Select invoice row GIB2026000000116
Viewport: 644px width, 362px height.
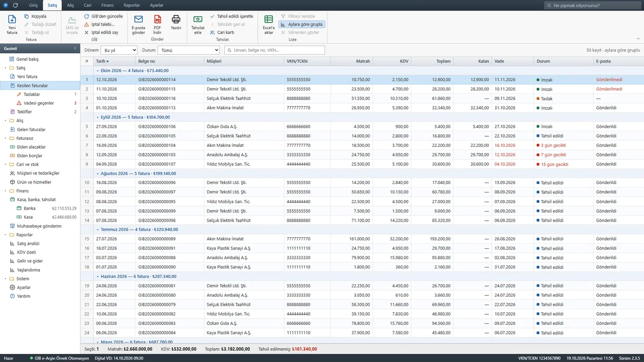click(362, 99)
